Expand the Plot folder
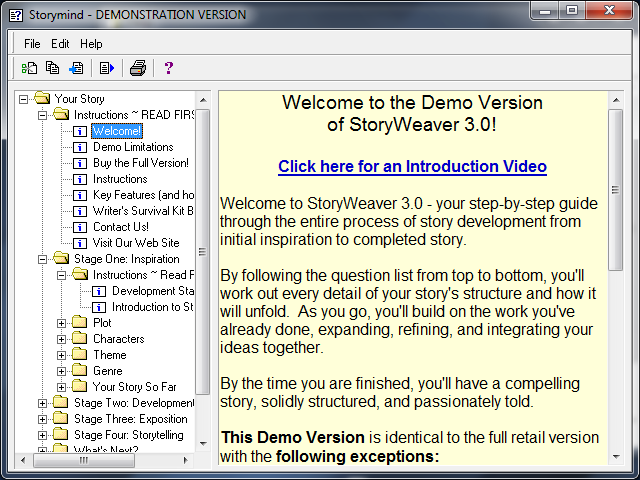Screen dimensions: 640x480 (62, 323)
